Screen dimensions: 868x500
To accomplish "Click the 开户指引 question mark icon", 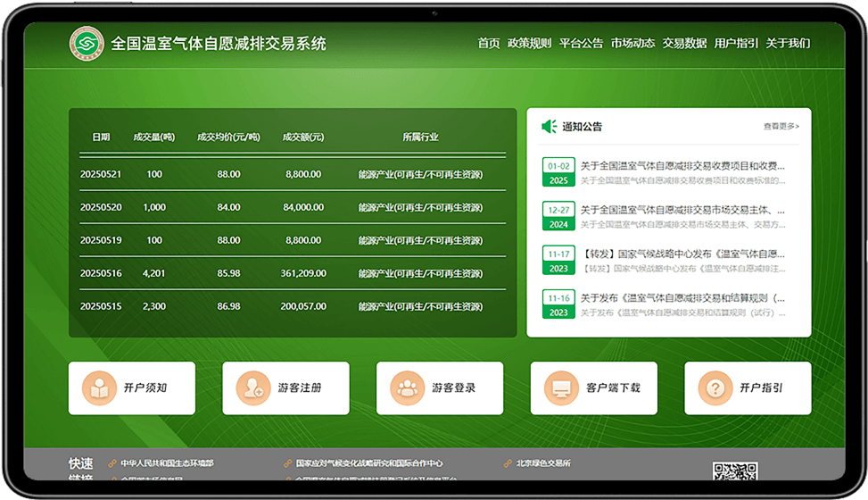I will coord(715,388).
